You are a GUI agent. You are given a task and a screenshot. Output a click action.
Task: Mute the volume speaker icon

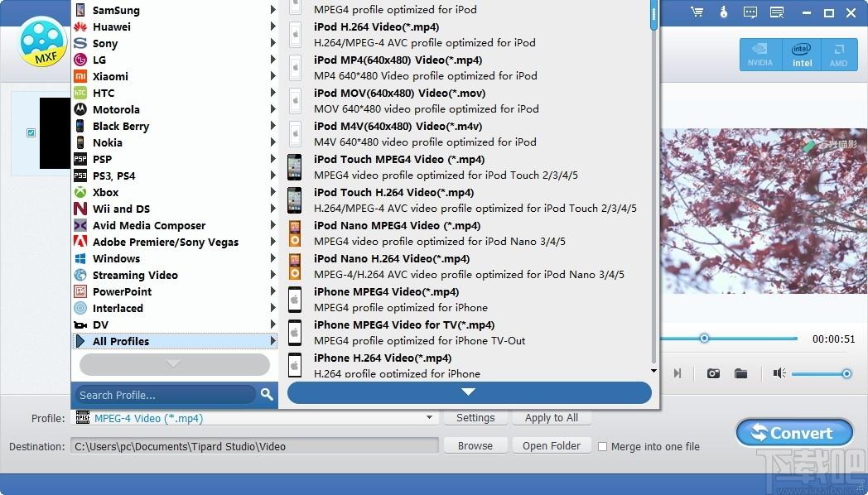coord(779,373)
